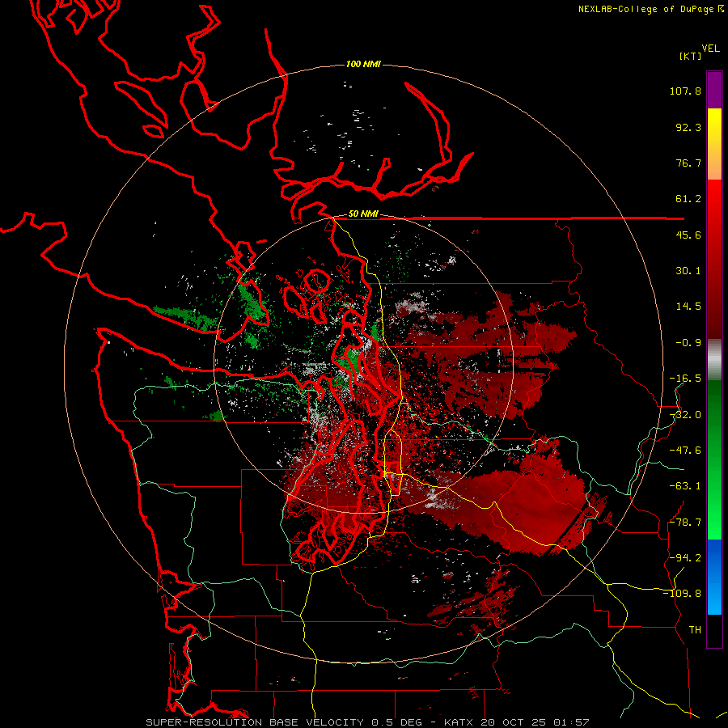Click the 107.8 velocity scale value
The width and height of the screenshot is (728, 728).
[685, 91]
